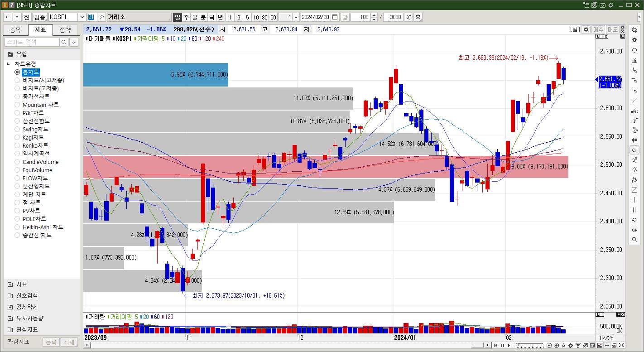Expand the 신호검색 section
The image size is (644, 352).
click(x=10, y=295)
